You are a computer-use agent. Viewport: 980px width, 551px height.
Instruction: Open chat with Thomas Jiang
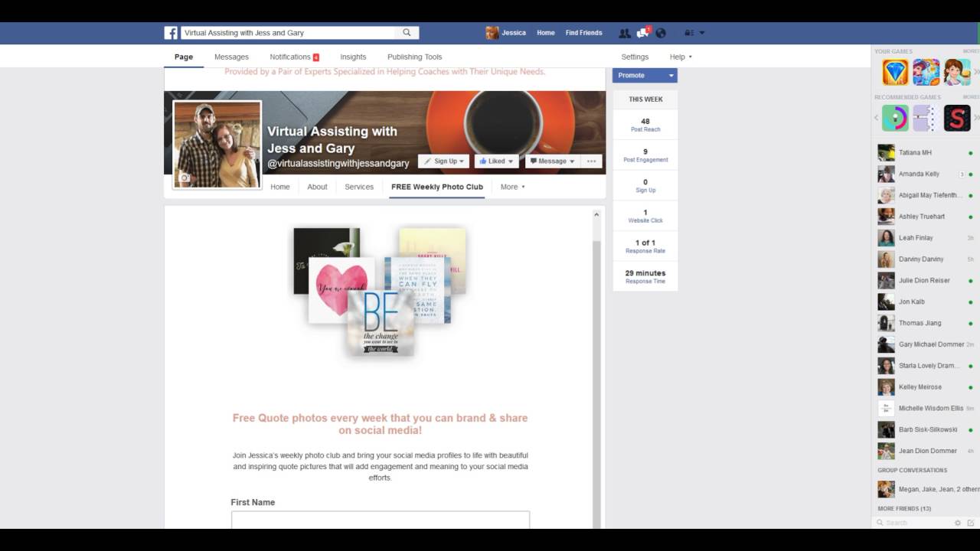point(925,323)
